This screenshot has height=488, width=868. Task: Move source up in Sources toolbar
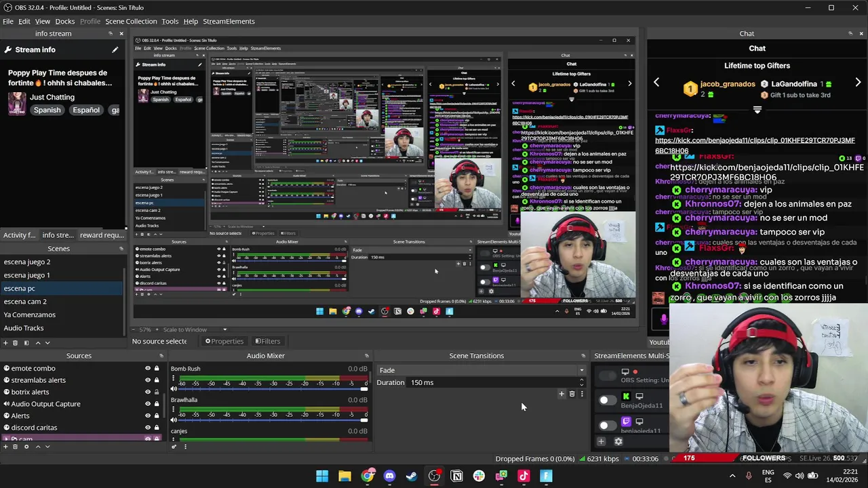[37, 447]
